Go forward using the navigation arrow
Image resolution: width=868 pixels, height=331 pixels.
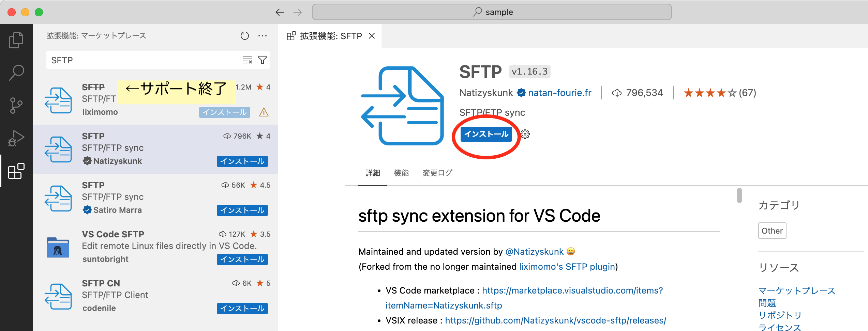298,12
